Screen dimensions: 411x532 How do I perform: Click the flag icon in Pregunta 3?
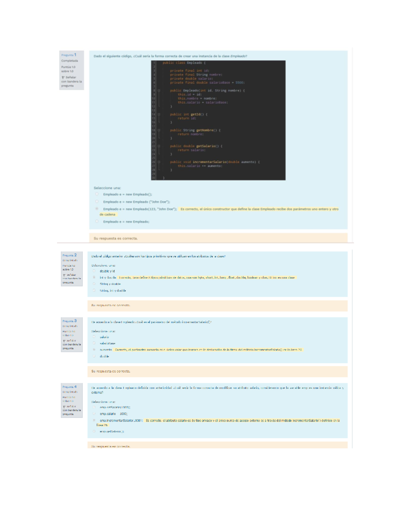click(x=64, y=341)
